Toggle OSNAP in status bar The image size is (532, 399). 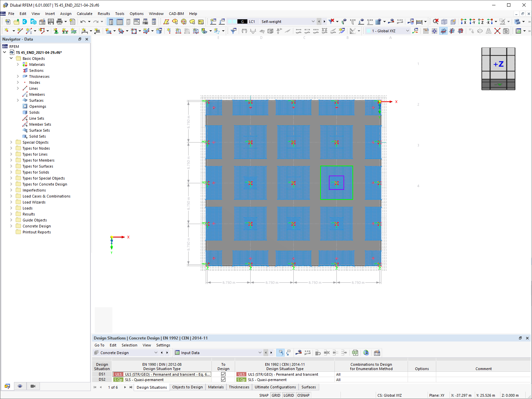(303, 395)
